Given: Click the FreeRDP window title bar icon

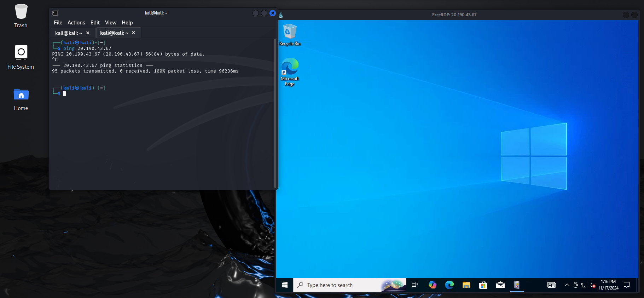Looking at the screenshot, I should [281, 15].
